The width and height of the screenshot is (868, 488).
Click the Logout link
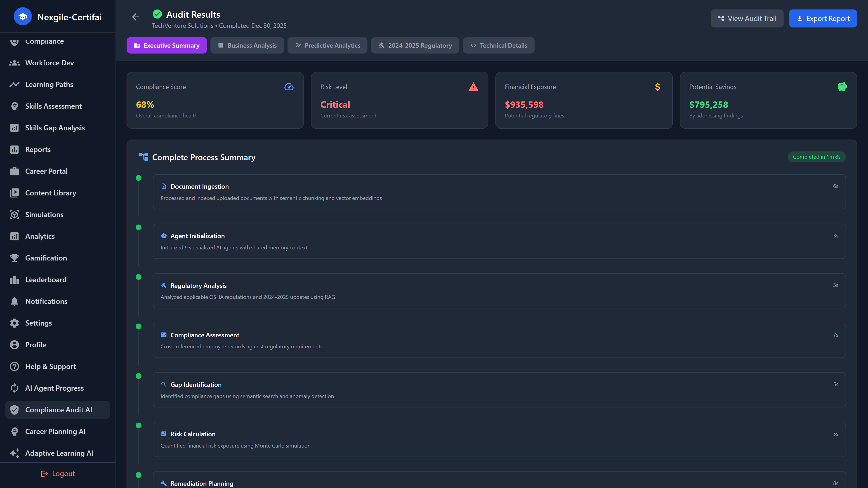(x=58, y=474)
